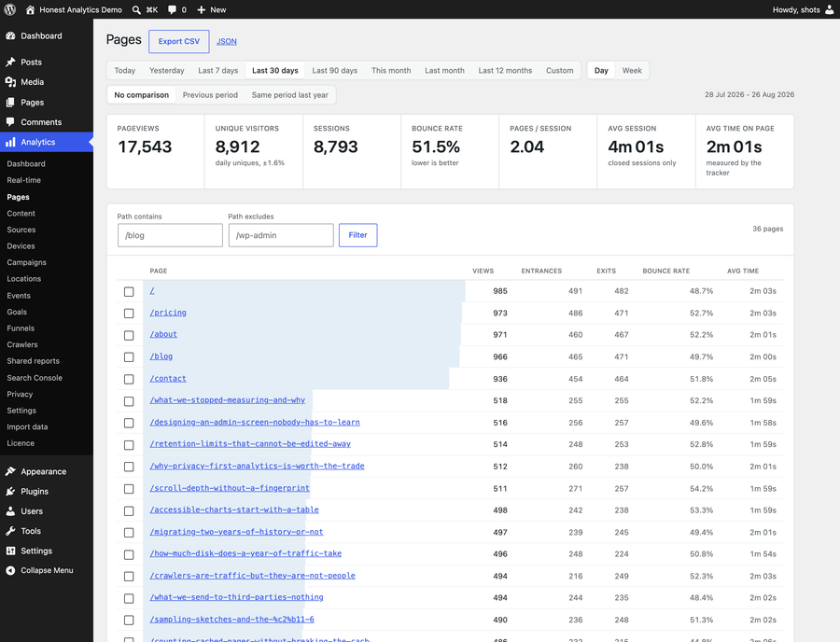
Task: Tick the checkbox for /pricing
Action: (129, 314)
